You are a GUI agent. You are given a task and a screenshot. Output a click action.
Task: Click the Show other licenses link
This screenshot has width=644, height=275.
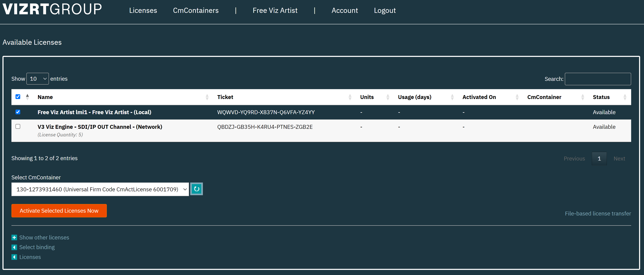tap(44, 237)
